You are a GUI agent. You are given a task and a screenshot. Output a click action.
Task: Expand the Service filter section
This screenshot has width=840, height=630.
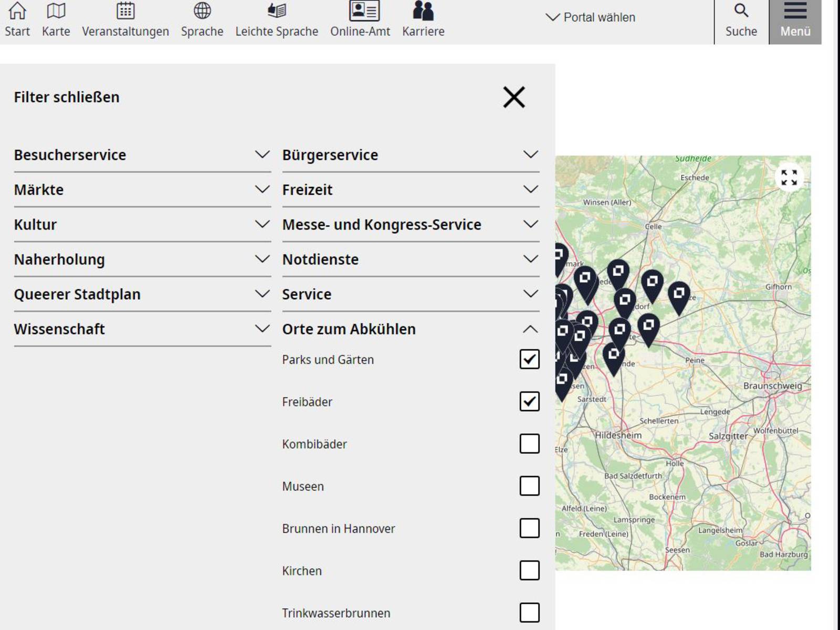pyautogui.click(x=411, y=294)
